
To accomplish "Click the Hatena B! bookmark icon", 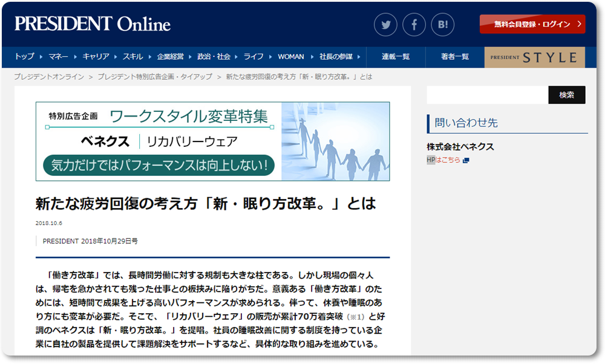I will 443,25.
